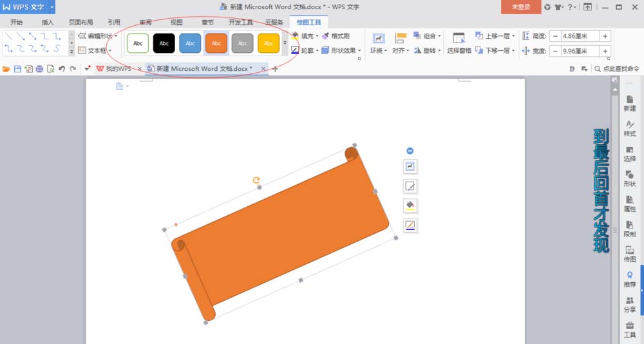644x344 pixels.
Task: Click the 未登录 login button
Action: (x=520, y=6)
